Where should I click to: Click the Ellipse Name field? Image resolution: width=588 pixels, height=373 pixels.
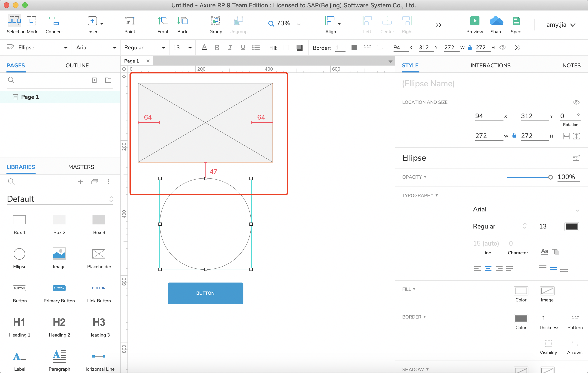(x=491, y=83)
